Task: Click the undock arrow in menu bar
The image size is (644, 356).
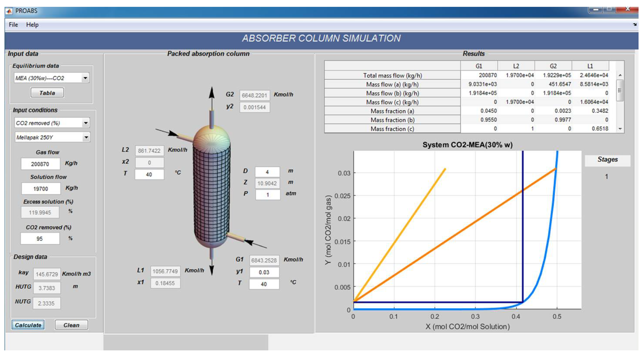Action: click(635, 25)
